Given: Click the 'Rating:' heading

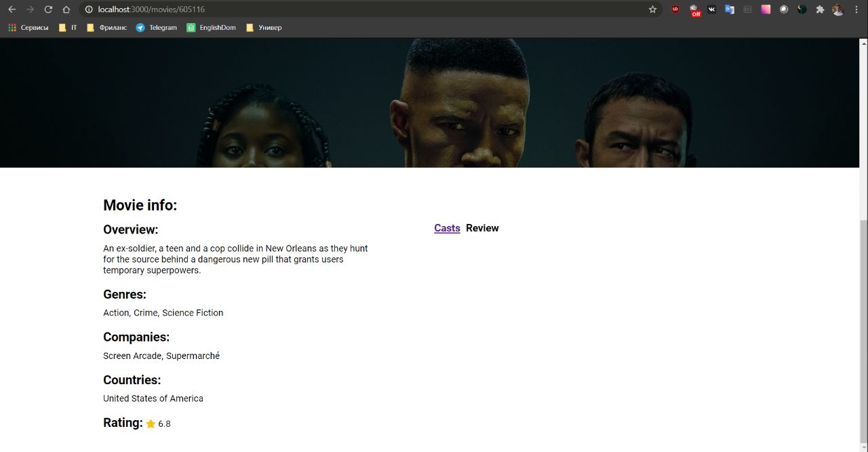Looking at the screenshot, I should (x=123, y=423).
